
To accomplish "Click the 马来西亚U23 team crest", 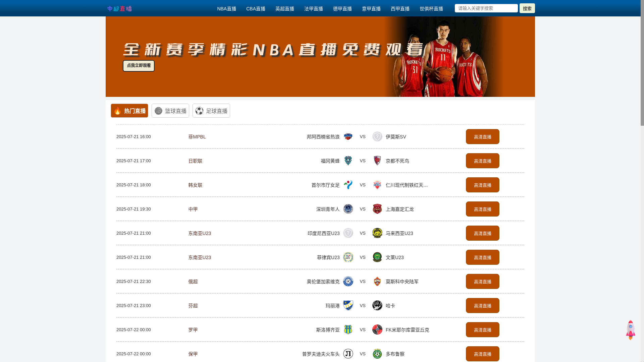I will [x=377, y=233].
